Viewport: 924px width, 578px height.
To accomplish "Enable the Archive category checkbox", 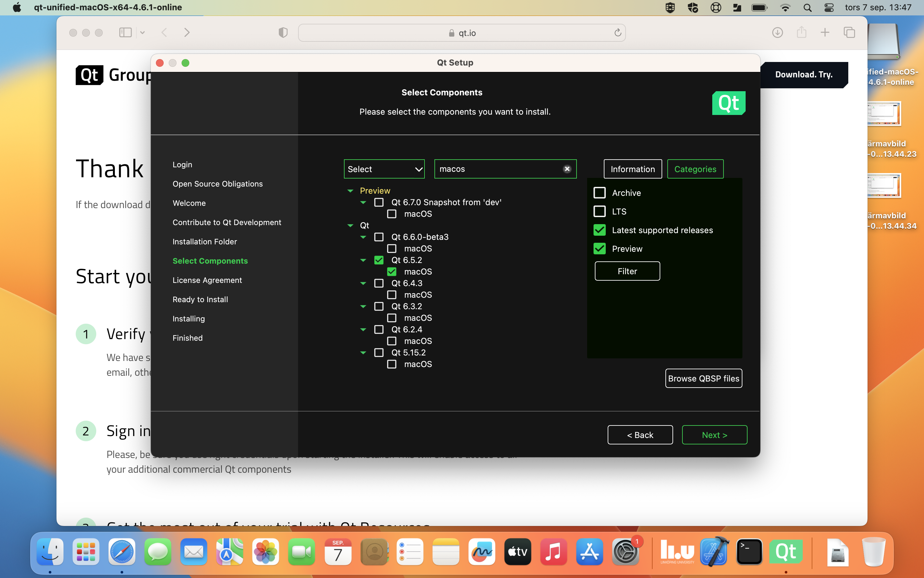I will [x=599, y=193].
